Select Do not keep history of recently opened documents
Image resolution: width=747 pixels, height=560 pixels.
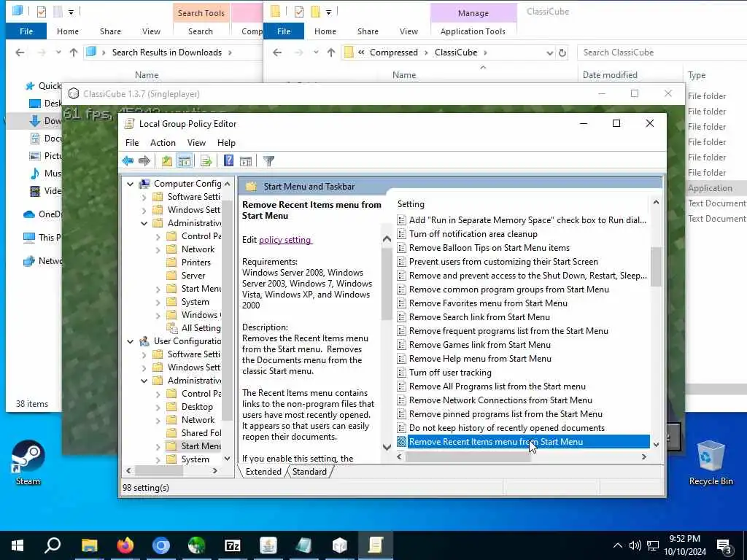tap(507, 428)
